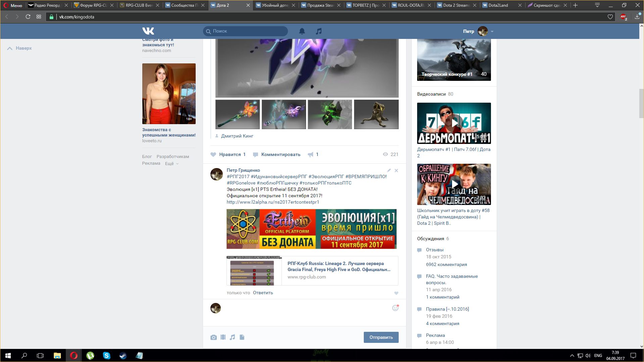
Task: Expand the Петр profile dropdown arrow
Action: 492,31
